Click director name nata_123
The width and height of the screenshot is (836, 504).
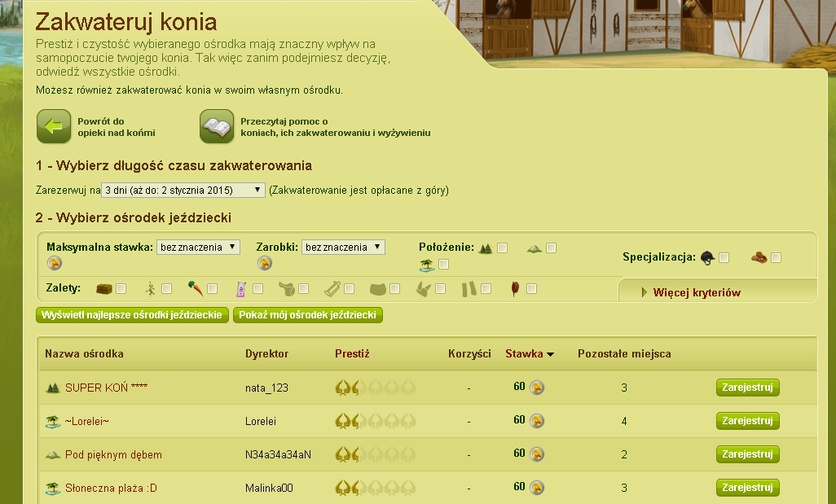[266, 388]
